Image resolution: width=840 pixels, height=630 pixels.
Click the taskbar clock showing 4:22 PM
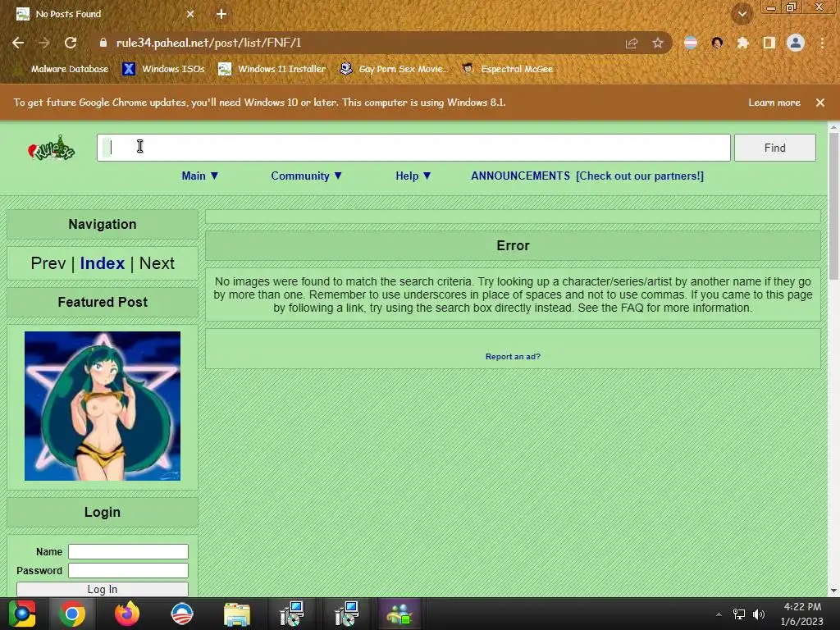pos(802,614)
